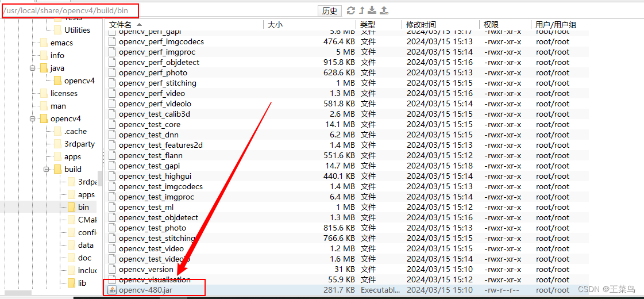Select the data folder in tree
The width and height of the screenshot is (644, 299).
pyautogui.click(x=86, y=245)
